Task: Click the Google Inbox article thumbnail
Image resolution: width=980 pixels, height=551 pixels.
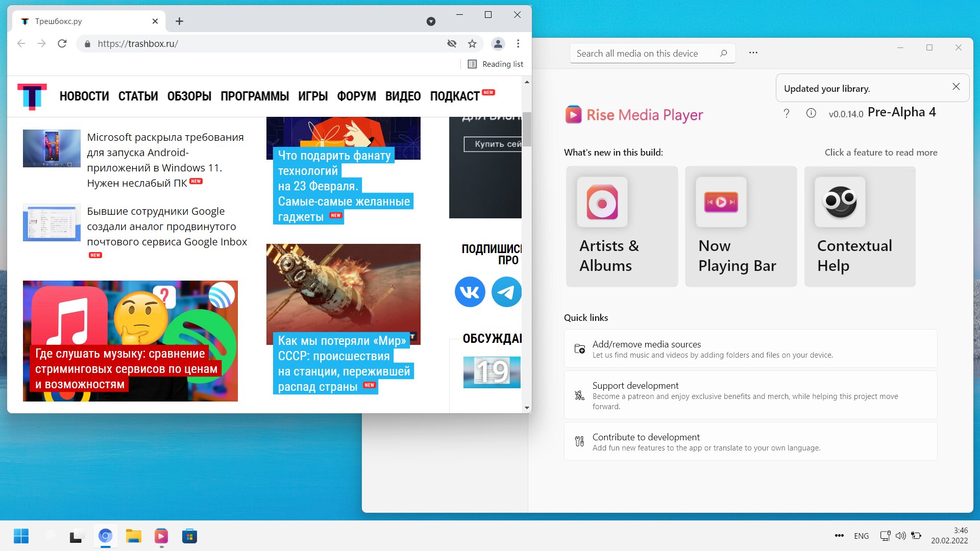Action: point(52,223)
